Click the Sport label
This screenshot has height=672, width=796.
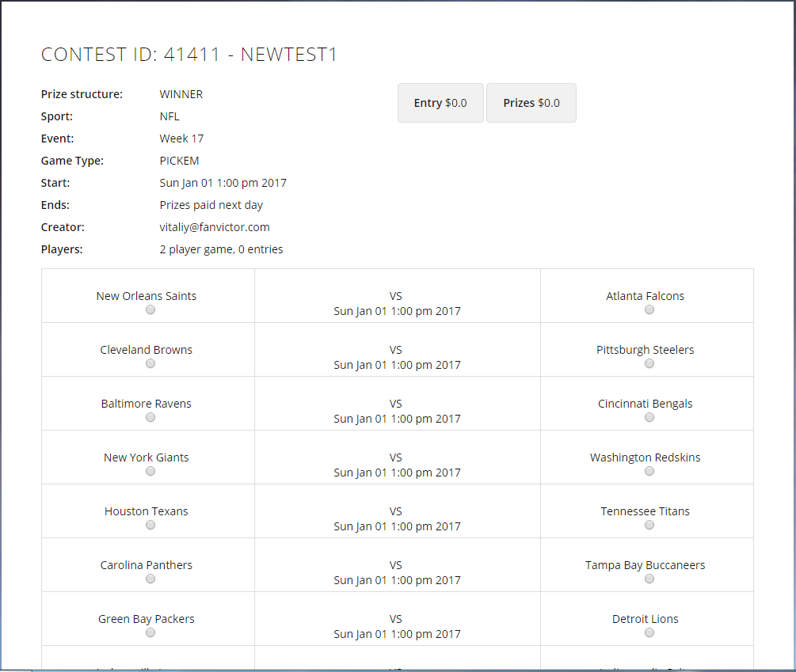click(57, 116)
